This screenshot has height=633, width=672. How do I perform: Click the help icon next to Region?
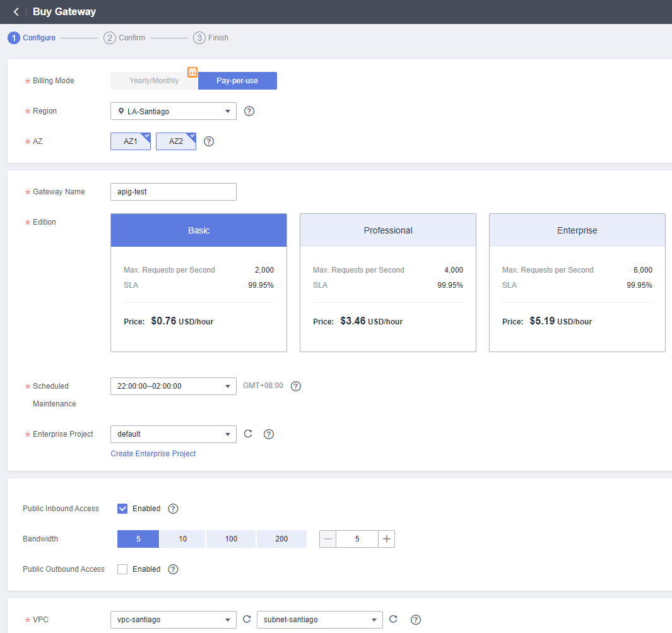click(249, 111)
